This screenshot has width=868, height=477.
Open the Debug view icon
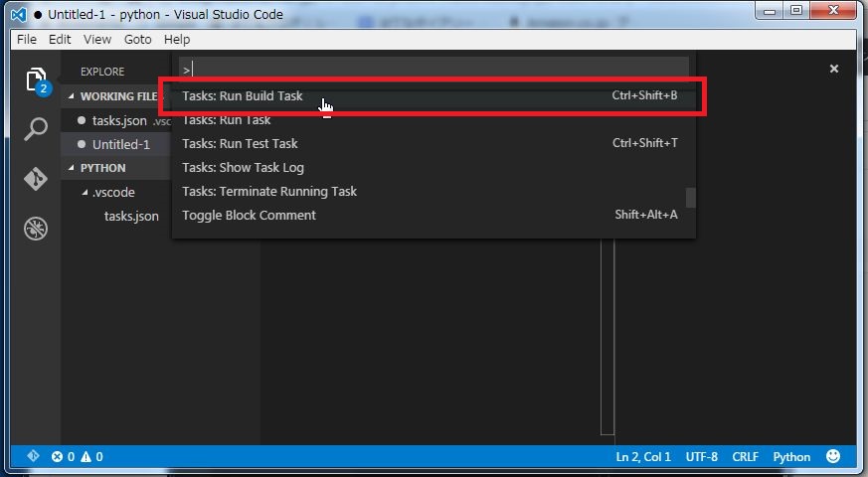[36, 229]
